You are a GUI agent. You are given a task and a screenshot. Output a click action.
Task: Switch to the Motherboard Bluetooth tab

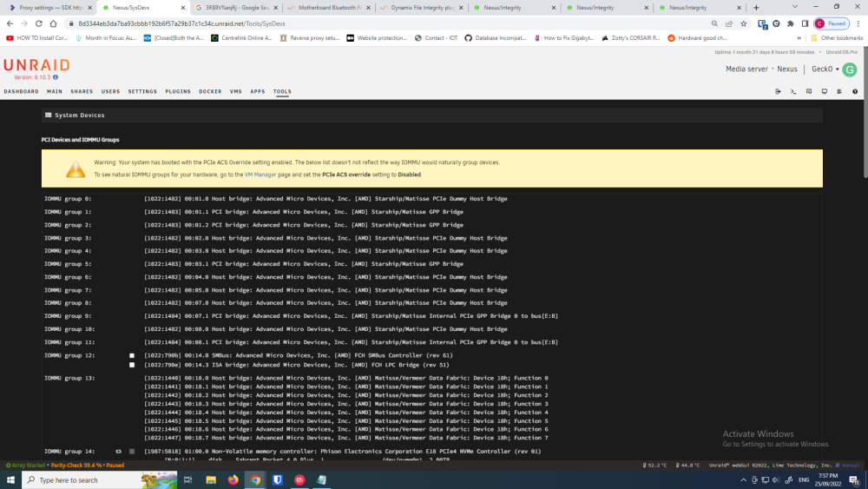(329, 8)
